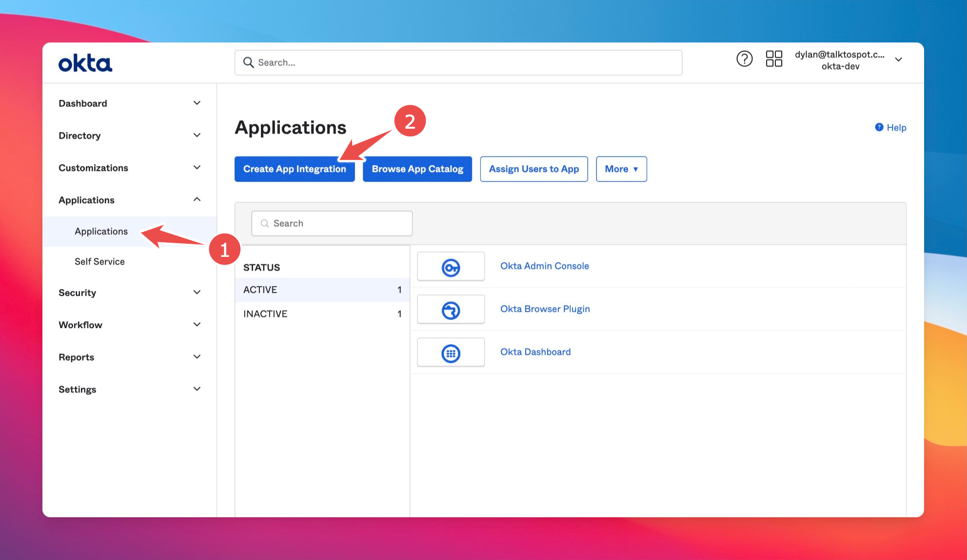Collapse the Applications sidebar section
Image resolution: width=967 pixels, height=560 pixels.
pyautogui.click(x=197, y=199)
